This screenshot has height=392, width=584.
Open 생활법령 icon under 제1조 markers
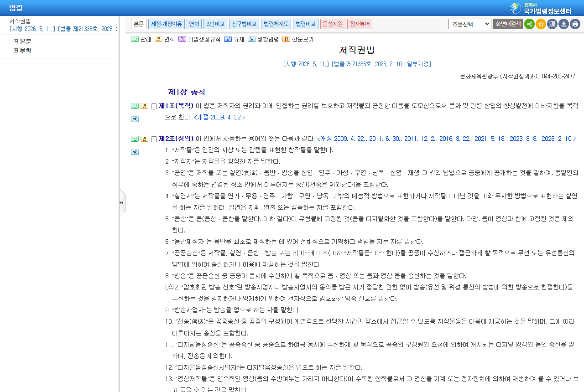(135, 119)
